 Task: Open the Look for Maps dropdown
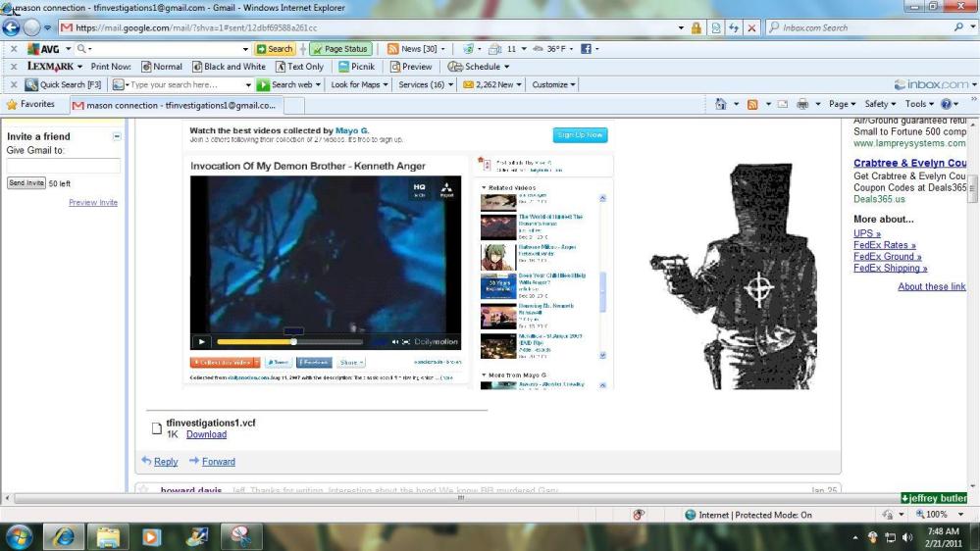(x=359, y=84)
